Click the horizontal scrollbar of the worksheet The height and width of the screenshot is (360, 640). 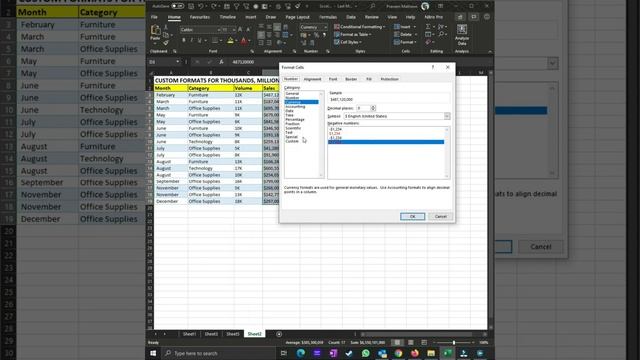click(x=420, y=334)
